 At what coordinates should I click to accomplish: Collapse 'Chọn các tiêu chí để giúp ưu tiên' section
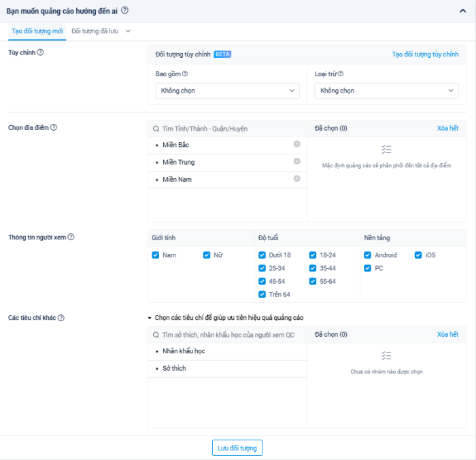pos(150,318)
